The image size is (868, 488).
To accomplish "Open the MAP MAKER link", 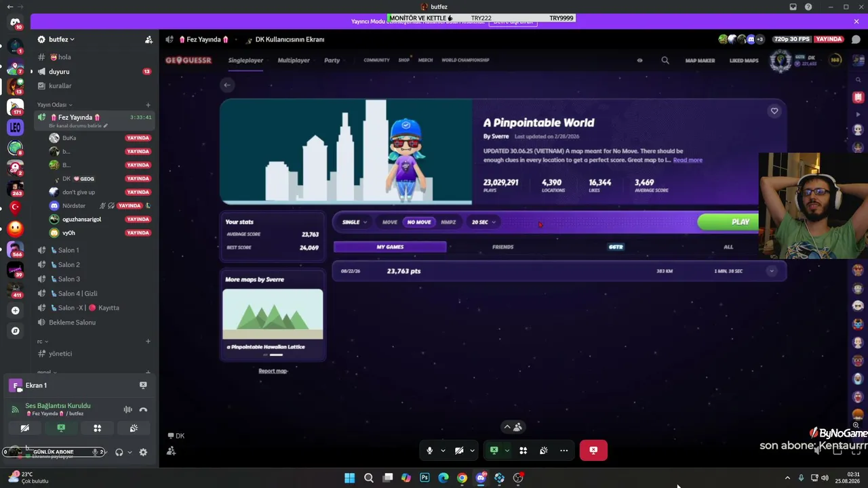I will tap(700, 61).
